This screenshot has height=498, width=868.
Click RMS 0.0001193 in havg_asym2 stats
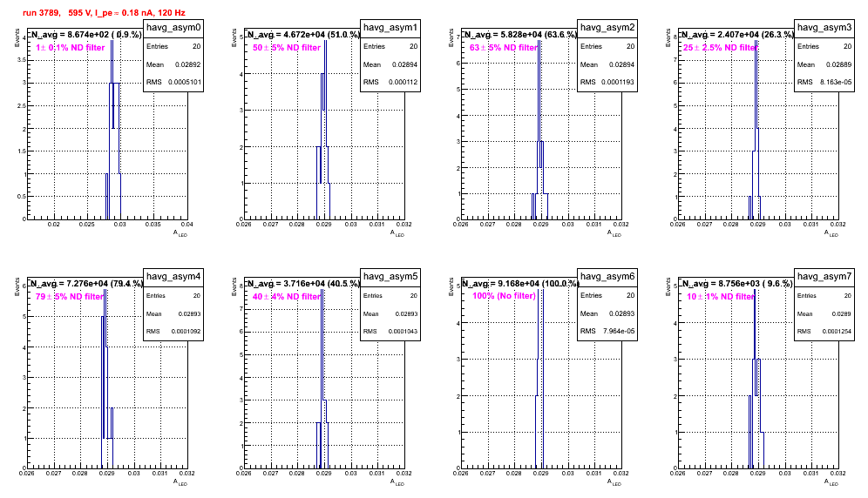click(x=607, y=82)
